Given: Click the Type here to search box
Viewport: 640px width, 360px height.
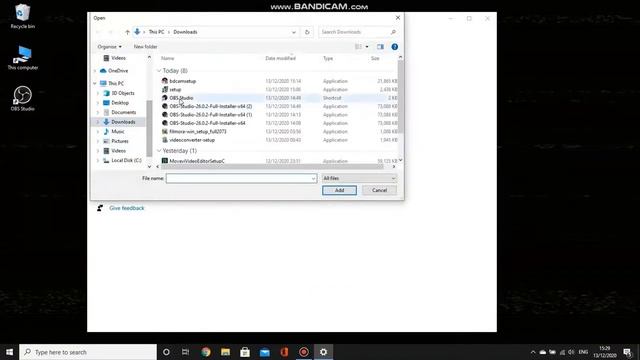Looking at the screenshot, I should [88, 352].
